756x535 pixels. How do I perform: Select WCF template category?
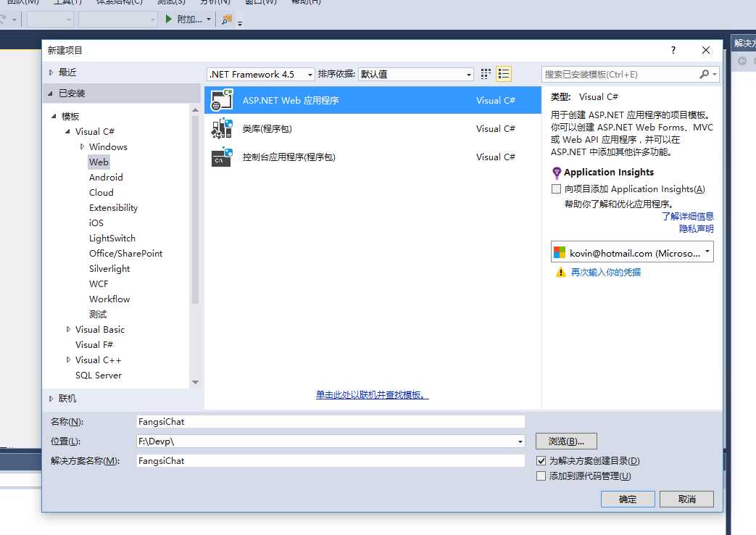[x=99, y=283]
